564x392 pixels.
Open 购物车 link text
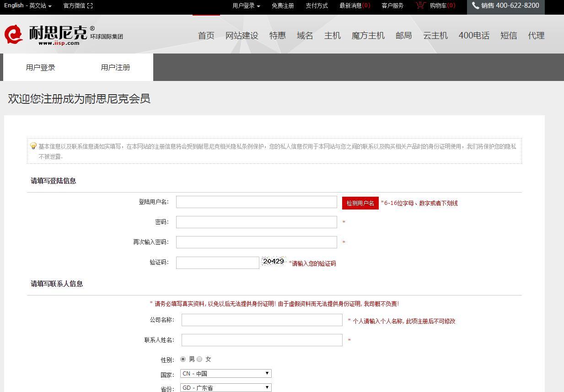click(442, 5)
